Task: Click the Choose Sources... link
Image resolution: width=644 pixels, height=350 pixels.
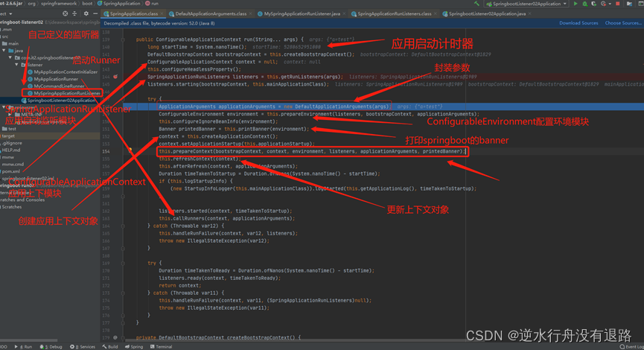Action: pos(623,23)
